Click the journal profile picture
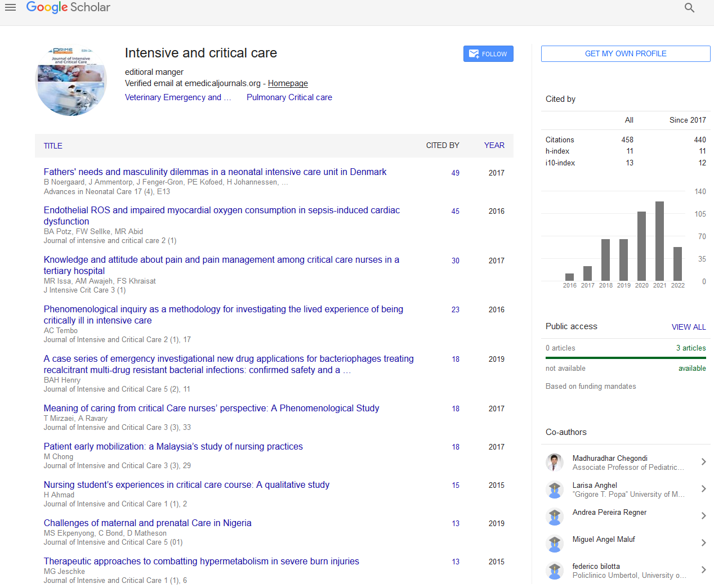Viewport: 714px width, 588px height. (71, 80)
